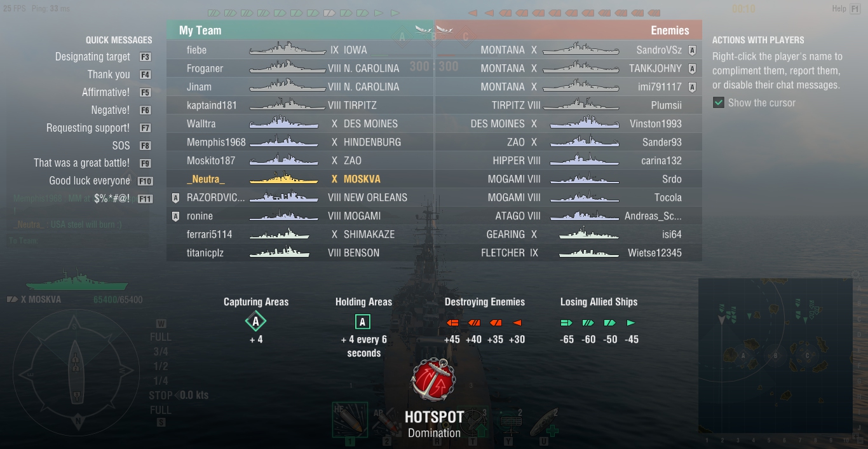868x449 pixels.
Task: Select the HE shell ammo icon
Action: pyautogui.click(x=350, y=420)
